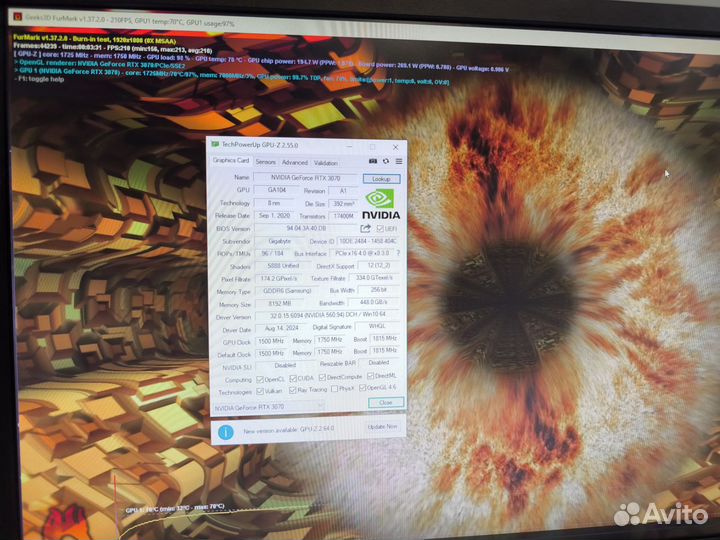The height and width of the screenshot is (540, 720).
Task: Click the Driver Date Aug 14, 2024 field
Action: (x=281, y=328)
